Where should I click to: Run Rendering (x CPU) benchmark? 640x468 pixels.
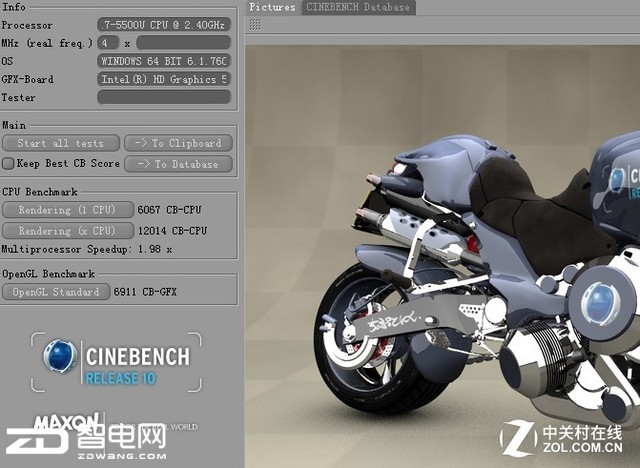pos(68,231)
